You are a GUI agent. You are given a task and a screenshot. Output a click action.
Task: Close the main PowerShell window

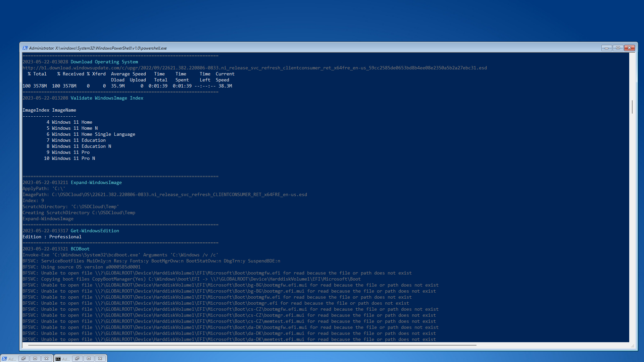pos(630,48)
